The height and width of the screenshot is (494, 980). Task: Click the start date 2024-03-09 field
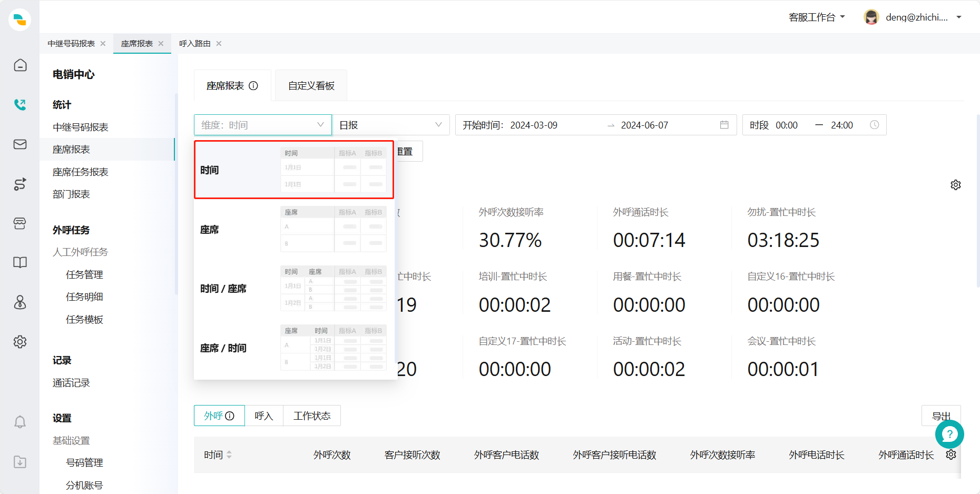pos(534,125)
